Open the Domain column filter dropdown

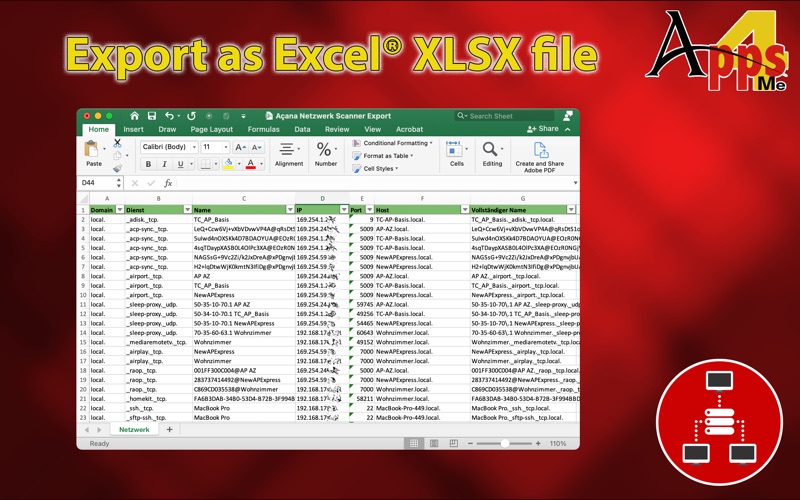(120, 210)
